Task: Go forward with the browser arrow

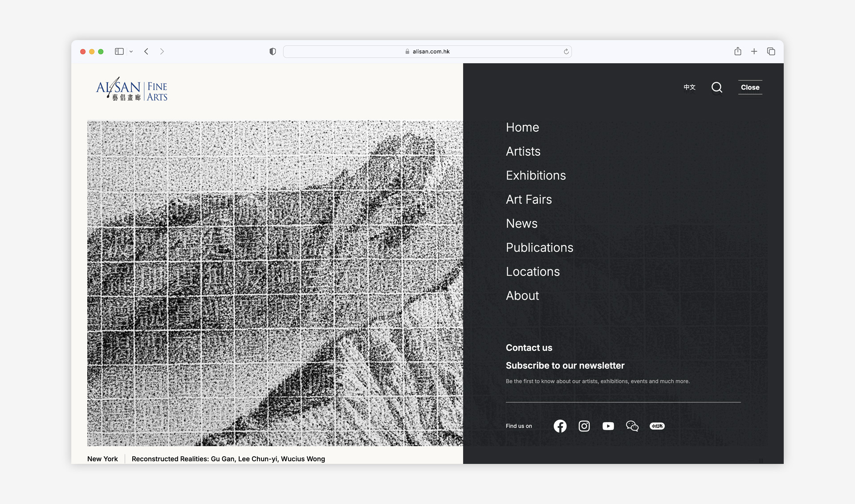Action: 162,52
